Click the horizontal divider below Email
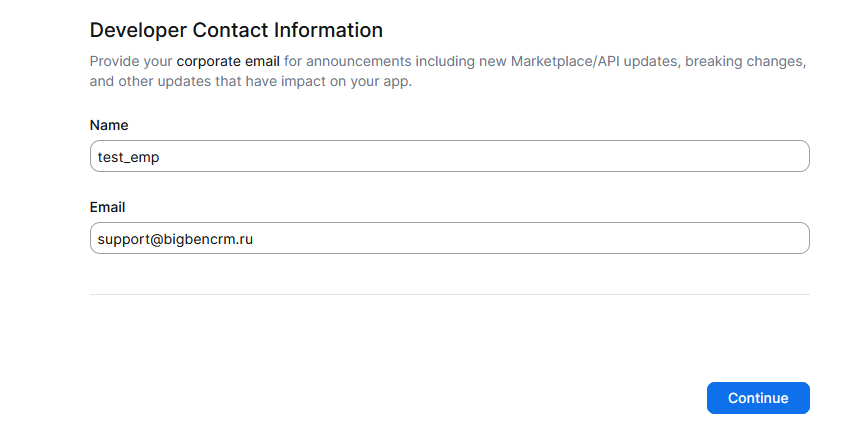868x429 pixels. [x=450, y=294]
